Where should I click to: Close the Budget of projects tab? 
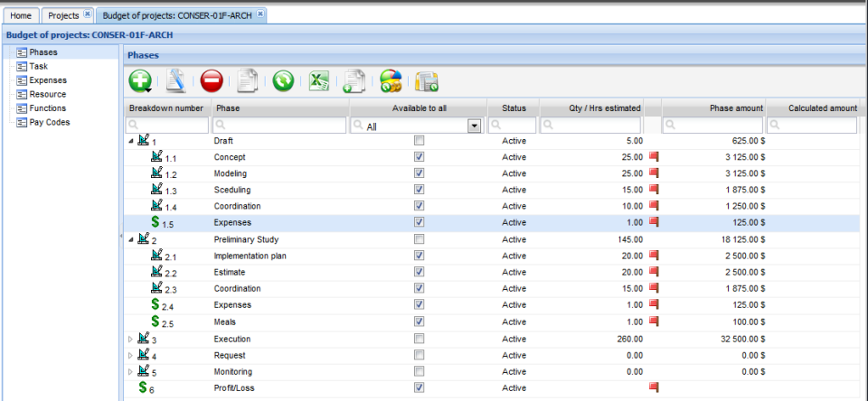[x=260, y=15]
